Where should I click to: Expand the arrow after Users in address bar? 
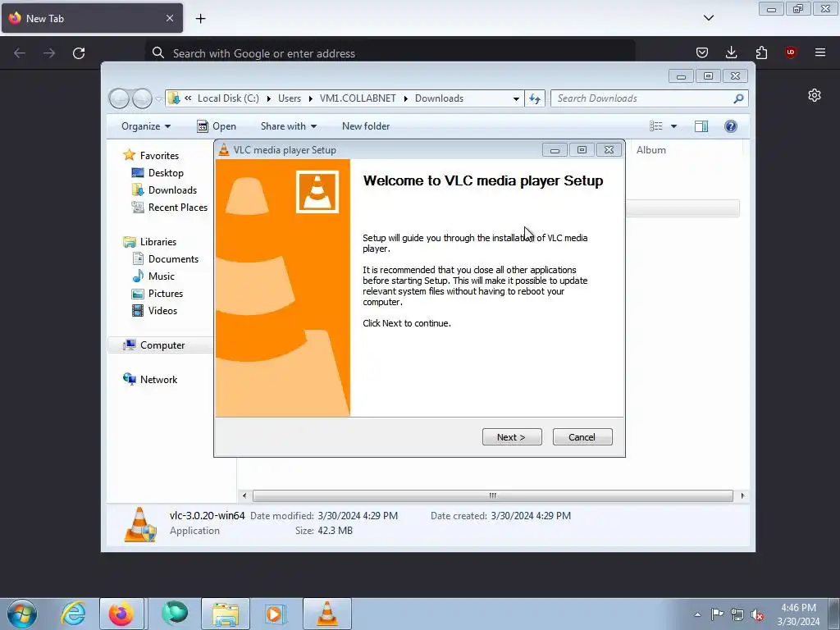tap(310, 98)
